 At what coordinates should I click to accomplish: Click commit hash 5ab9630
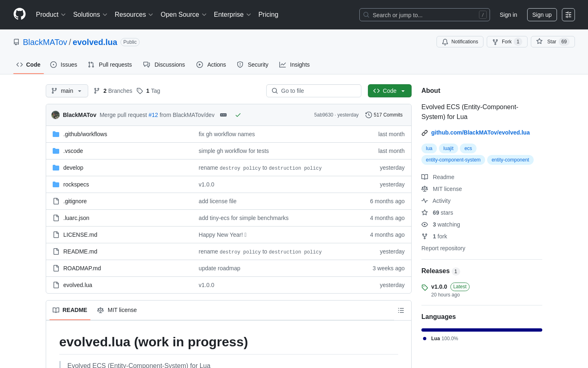point(323,115)
